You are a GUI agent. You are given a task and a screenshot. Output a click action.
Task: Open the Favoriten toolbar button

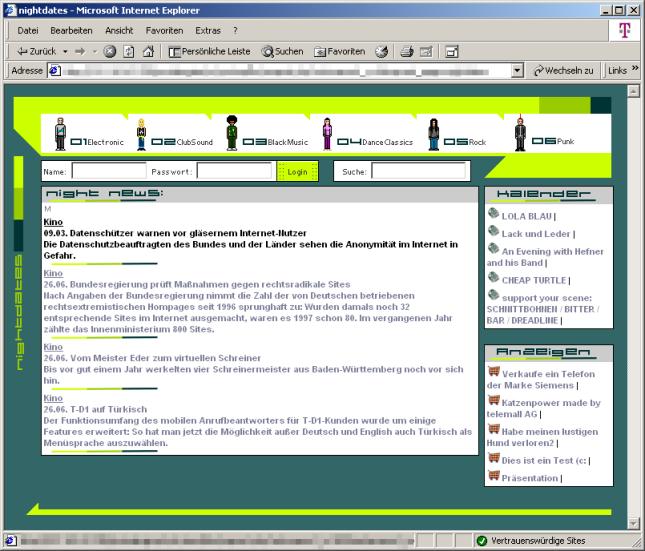(340, 51)
